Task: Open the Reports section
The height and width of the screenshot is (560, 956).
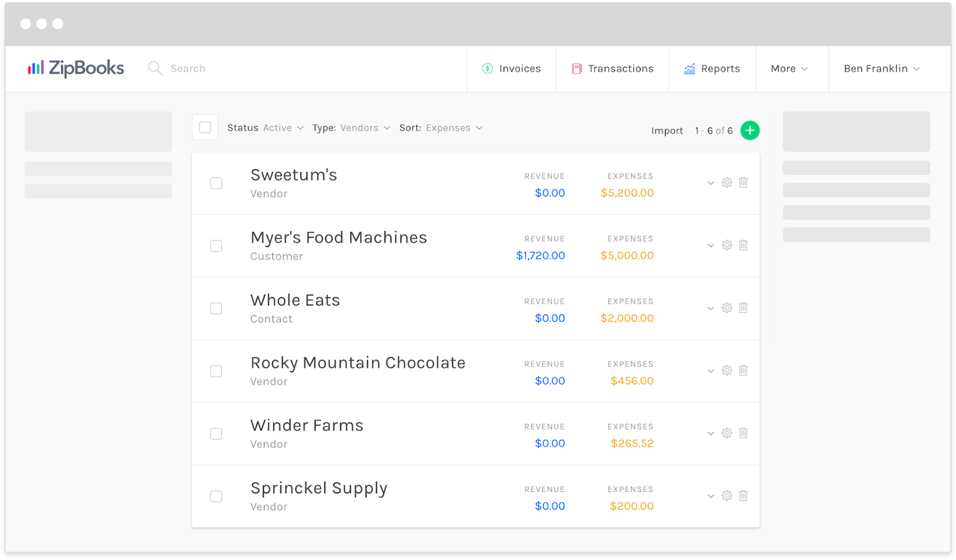Action: [x=712, y=69]
